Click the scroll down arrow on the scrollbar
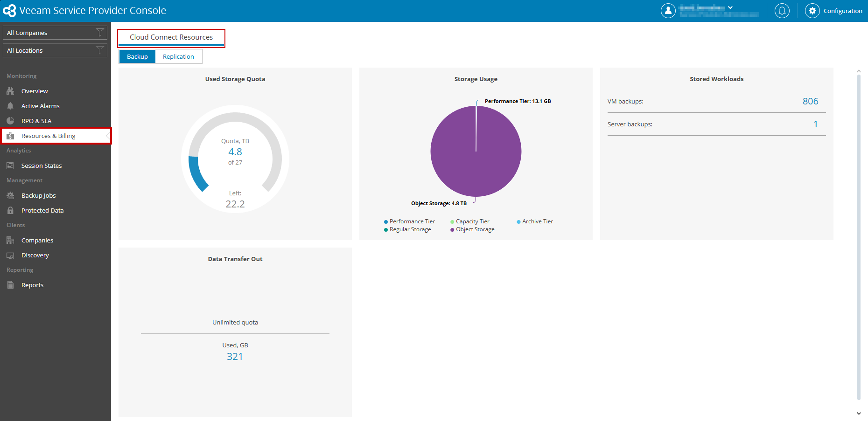 click(859, 413)
